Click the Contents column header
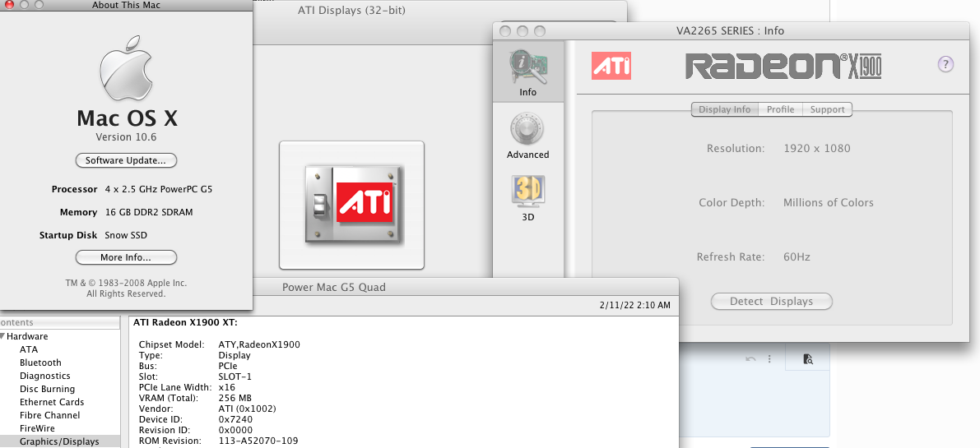The image size is (980, 448). (x=59, y=322)
